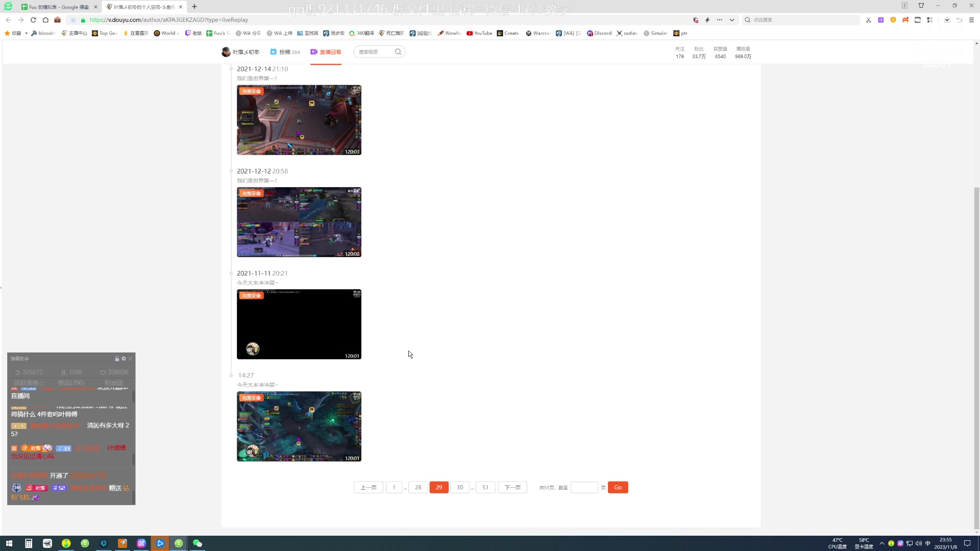Image resolution: width=980 pixels, height=551 pixels.
Task: Open the Discord bookmark
Action: pos(599,33)
